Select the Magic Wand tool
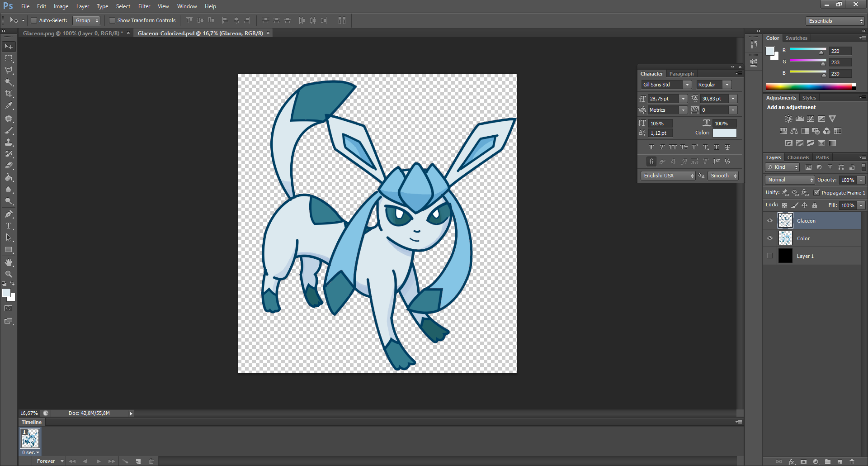The image size is (868, 466). 9,82
